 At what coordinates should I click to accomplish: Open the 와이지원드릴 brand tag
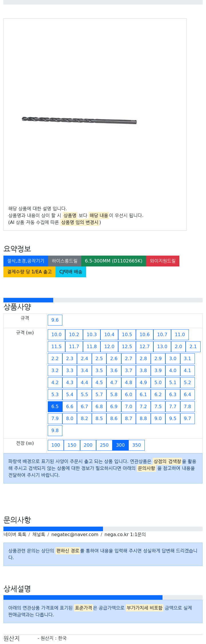[x=163, y=261]
